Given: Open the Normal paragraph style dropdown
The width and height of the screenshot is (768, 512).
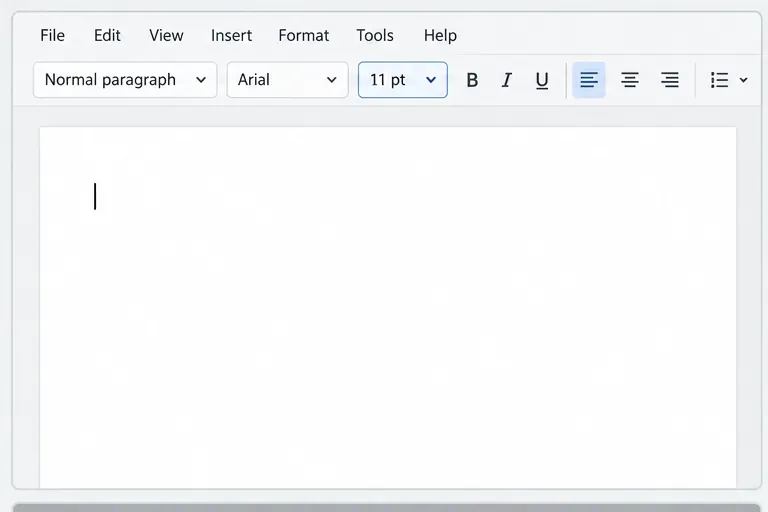Looking at the screenshot, I should 125,80.
